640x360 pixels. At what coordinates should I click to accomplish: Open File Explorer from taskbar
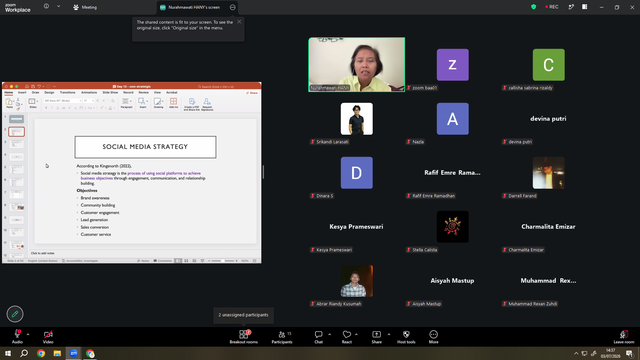(x=57, y=353)
